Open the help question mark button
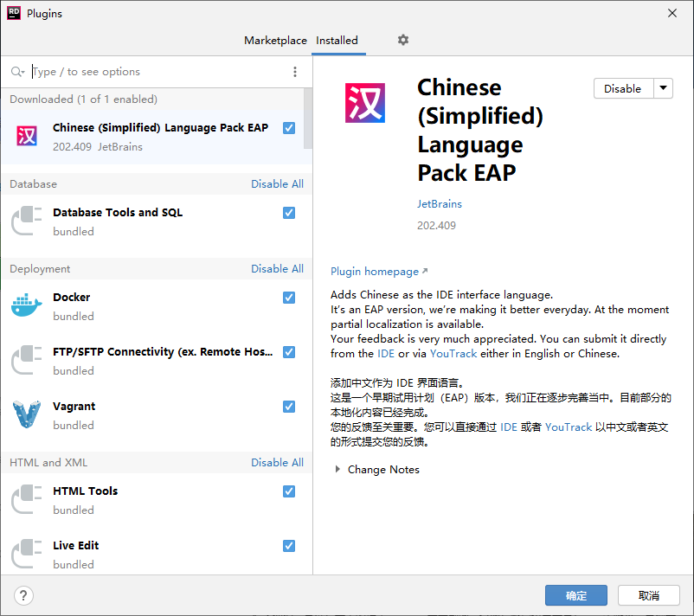Viewport: 694px width, 616px height. pos(23,595)
